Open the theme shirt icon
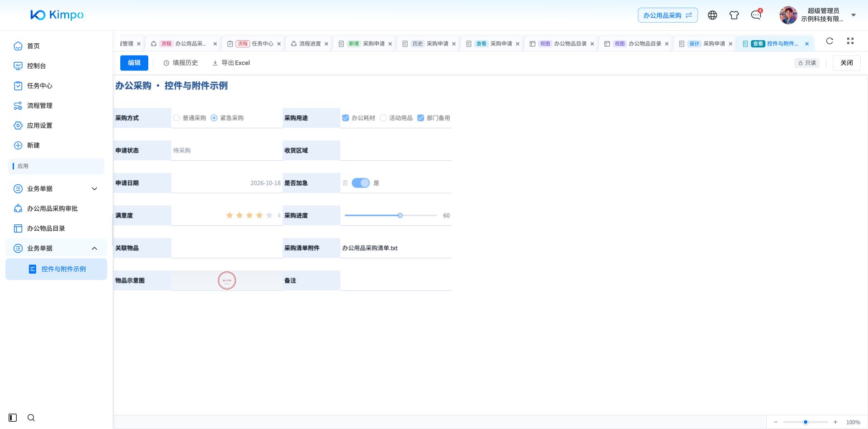 (734, 15)
